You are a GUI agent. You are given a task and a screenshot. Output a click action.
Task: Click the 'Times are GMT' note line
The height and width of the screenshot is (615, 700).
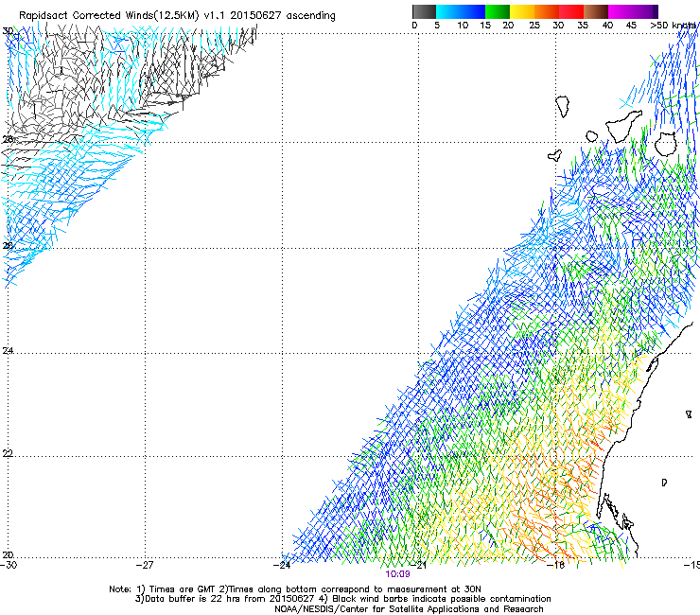click(x=295, y=589)
